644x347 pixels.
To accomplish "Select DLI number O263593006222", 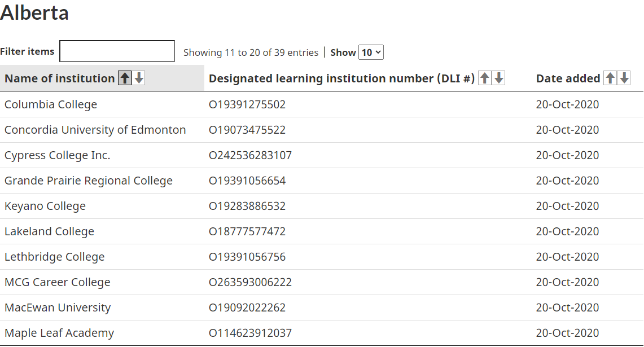I will tap(250, 283).
